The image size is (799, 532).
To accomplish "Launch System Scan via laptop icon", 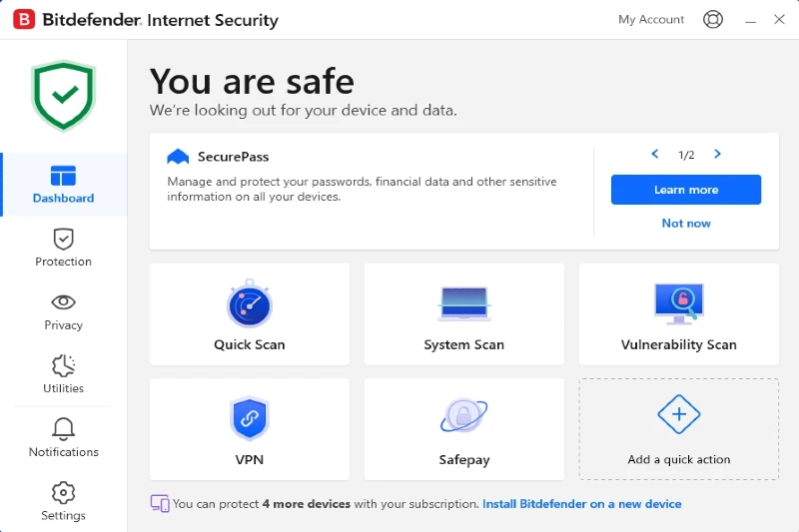I will click(463, 303).
